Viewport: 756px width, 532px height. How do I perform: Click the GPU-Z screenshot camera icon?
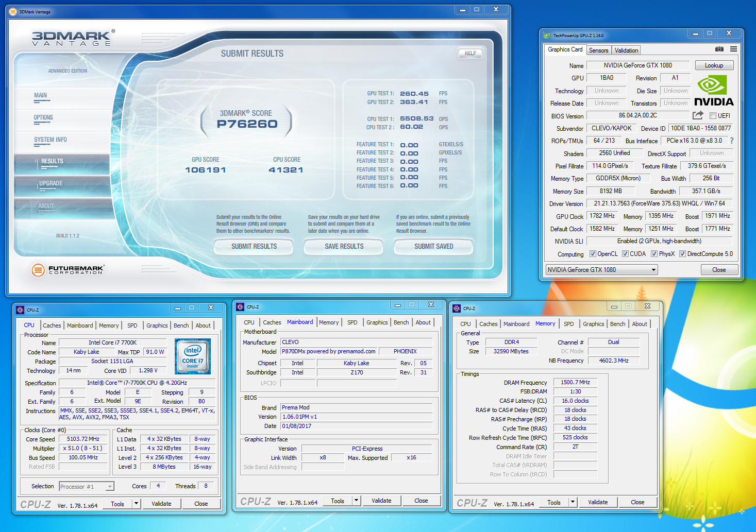[719, 49]
